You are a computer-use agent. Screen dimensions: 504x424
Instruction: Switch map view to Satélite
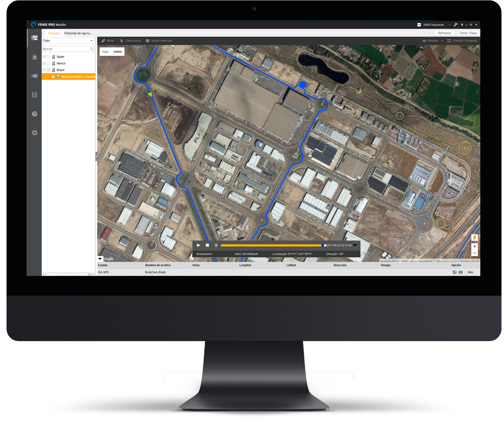[x=117, y=52]
